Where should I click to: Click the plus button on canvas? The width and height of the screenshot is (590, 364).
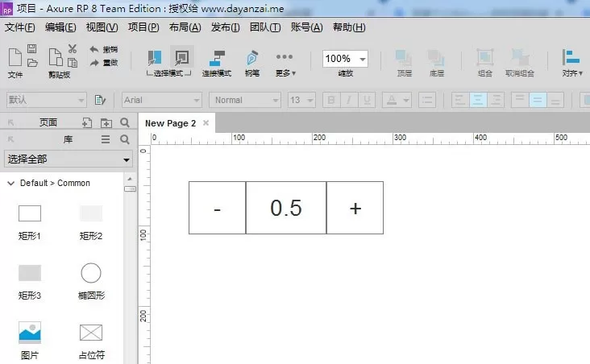[355, 208]
